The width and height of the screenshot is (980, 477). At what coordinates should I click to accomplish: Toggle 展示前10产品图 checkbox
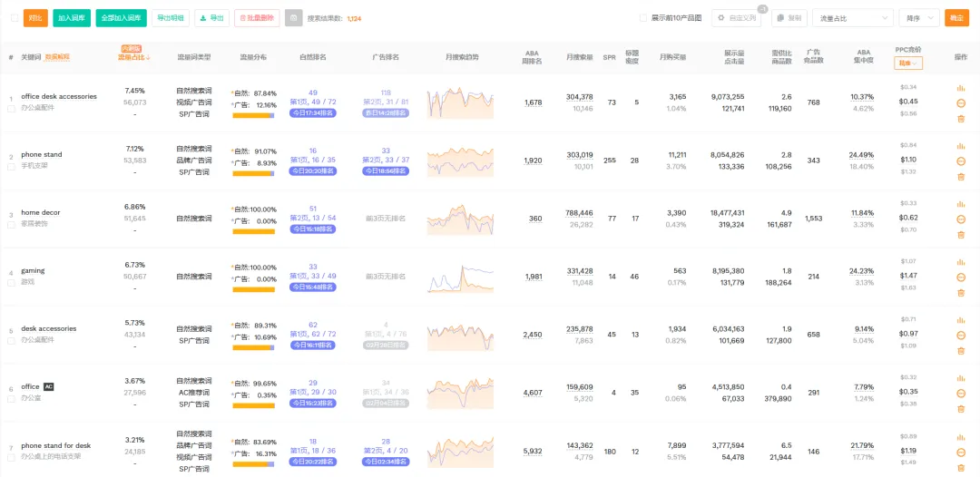click(x=643, y=17)
